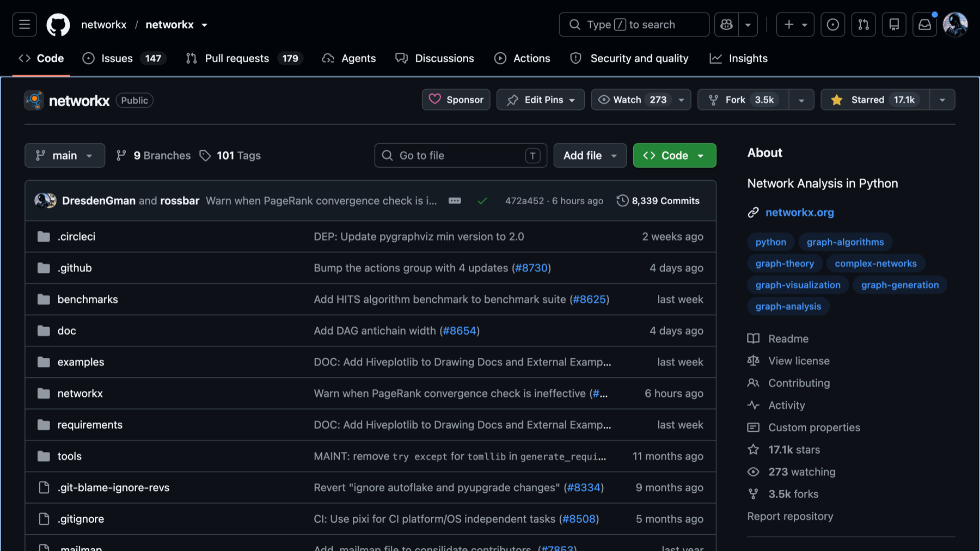Viewport: 980px width, 551px height.
Task: Switch to the Actions tab
Action: coord(523,58)
